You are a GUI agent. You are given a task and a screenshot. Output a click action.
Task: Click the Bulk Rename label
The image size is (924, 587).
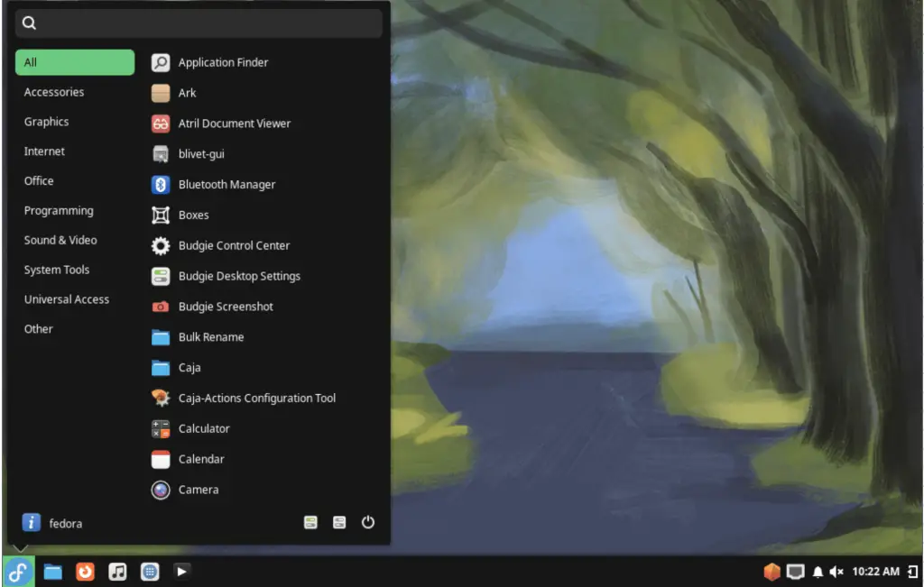211,337
